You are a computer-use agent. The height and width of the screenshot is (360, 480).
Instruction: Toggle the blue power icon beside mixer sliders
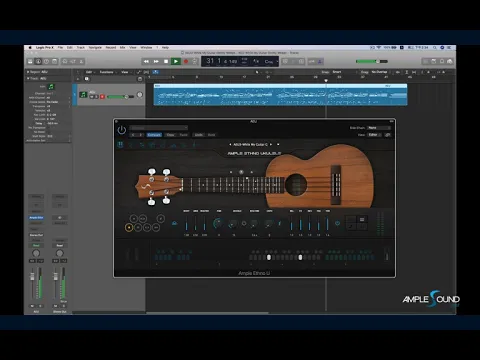coord(337,223)
